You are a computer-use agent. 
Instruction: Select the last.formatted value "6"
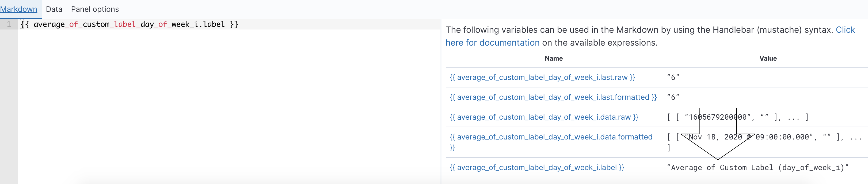673,97
